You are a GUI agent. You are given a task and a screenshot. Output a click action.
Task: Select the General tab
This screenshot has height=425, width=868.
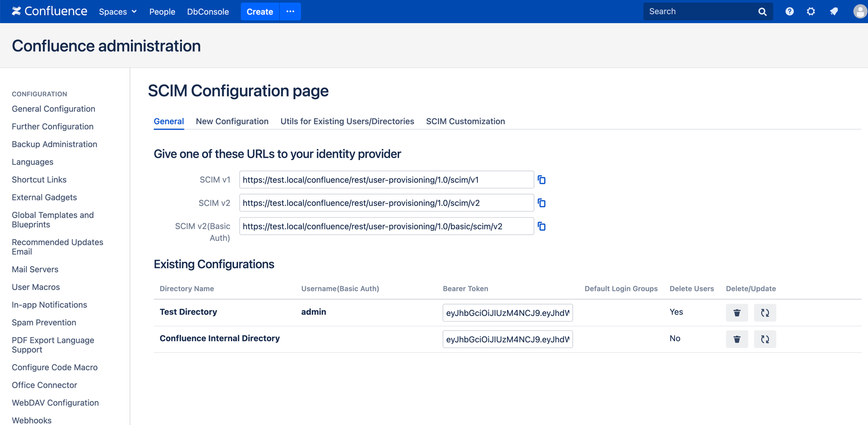pyautogui.click(x=169, y=121)
